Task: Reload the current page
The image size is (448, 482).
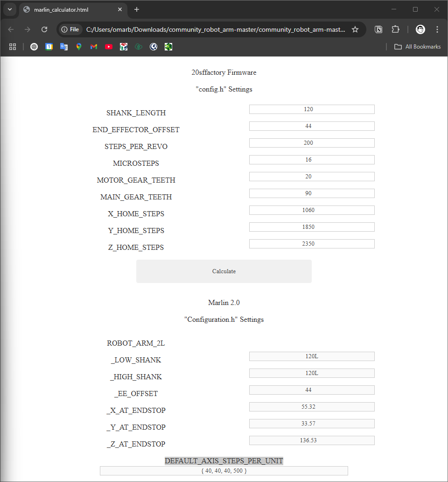Action: point(44,29)
